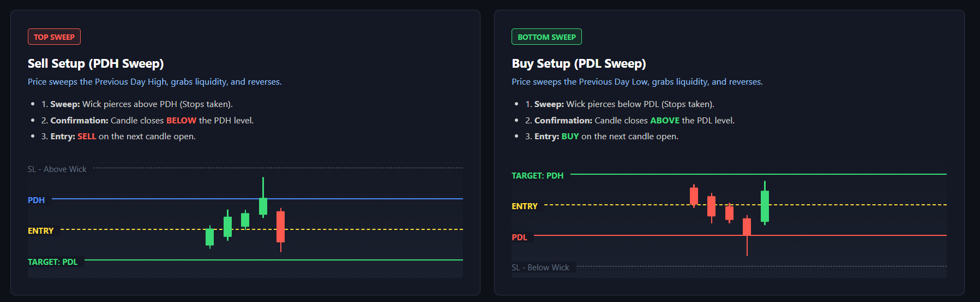Click the TARGET: PDL label on sell chart

53,262
